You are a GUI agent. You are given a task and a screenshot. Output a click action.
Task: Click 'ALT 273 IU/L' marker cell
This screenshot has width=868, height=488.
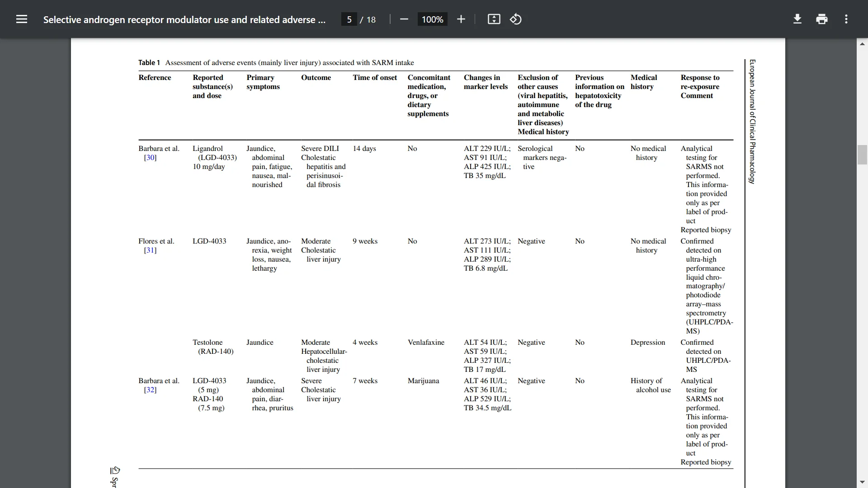click(487, 241)
